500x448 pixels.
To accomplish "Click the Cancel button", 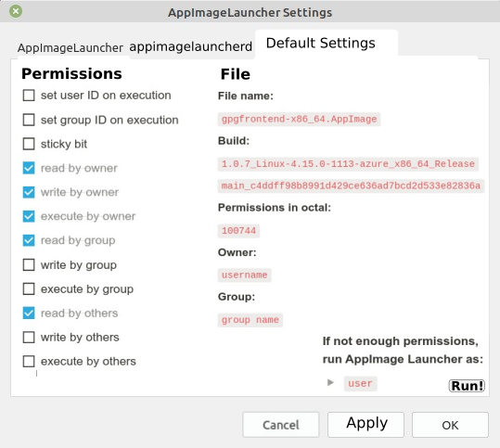I will (x=281, y=425).
